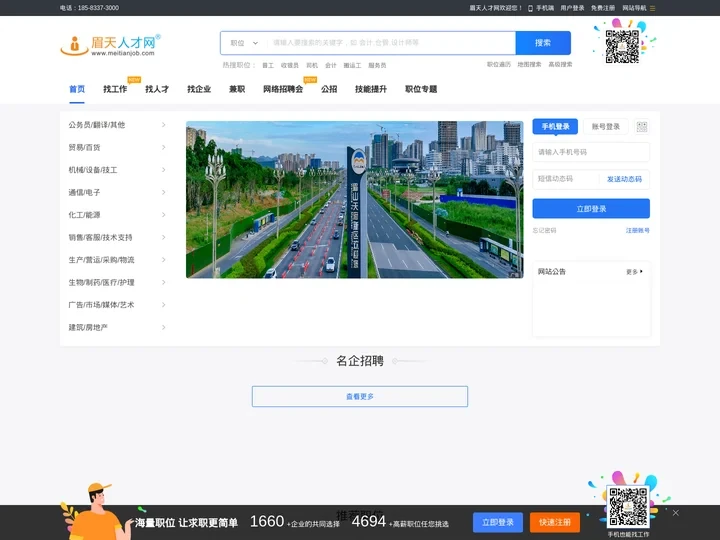Viewport: 720px width, 540px height.
Task: Open 找人才 nav item
Action: tap(157, 89)
